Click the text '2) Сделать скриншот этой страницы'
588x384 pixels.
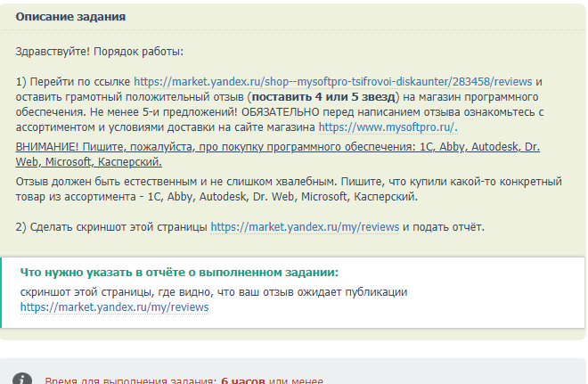pos(111,227)
